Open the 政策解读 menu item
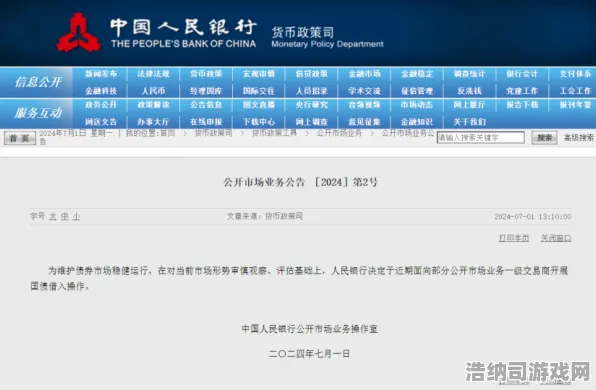Image resolution: width=596 pixels, height=390 pixels. pos(153,105)
